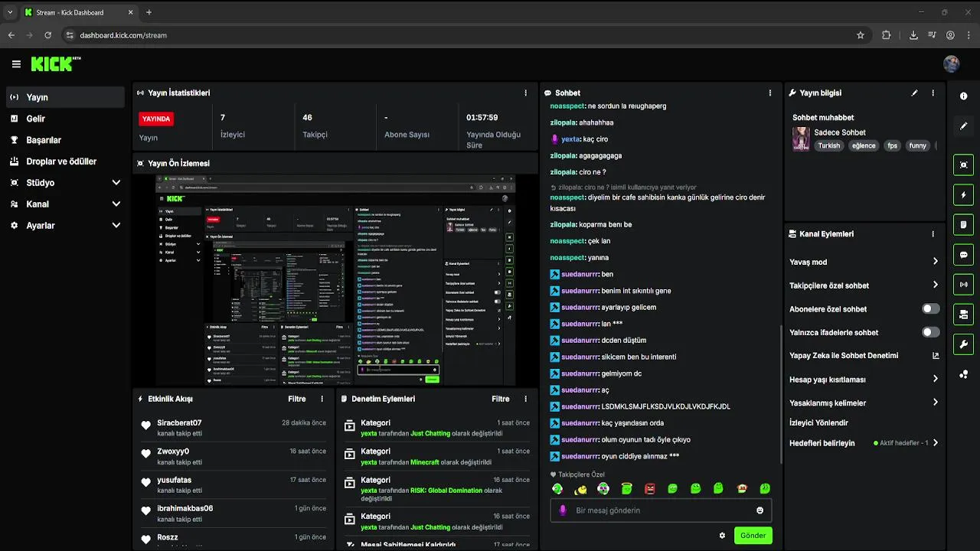Click the YAYINDA live status badge

[x=156, y=119]
